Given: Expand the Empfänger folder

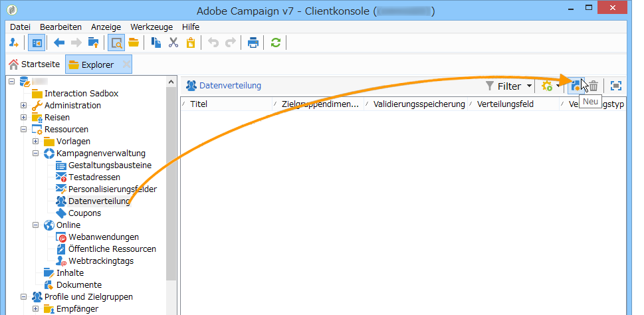Looking at the screenshot, I should point(35,308).
